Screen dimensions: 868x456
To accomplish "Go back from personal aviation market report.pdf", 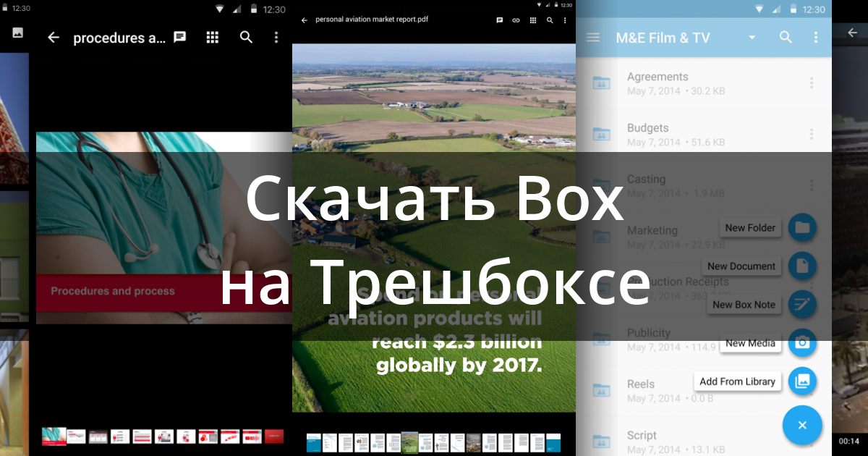I will (x=304, y=20).
